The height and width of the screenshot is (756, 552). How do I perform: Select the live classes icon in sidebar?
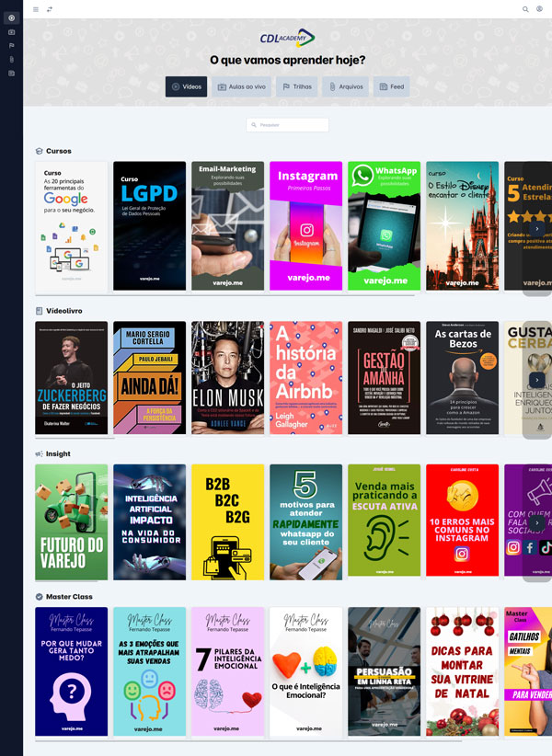click(12, 32)
